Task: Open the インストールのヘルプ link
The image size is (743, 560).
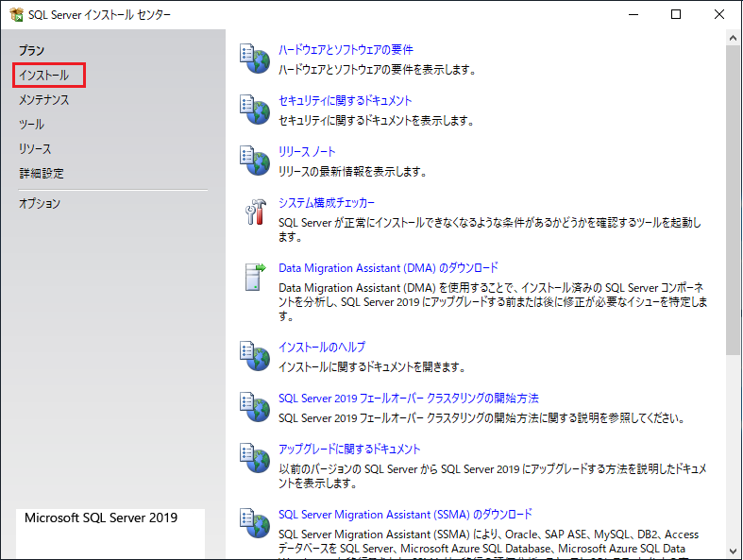Action: point(322,348)
